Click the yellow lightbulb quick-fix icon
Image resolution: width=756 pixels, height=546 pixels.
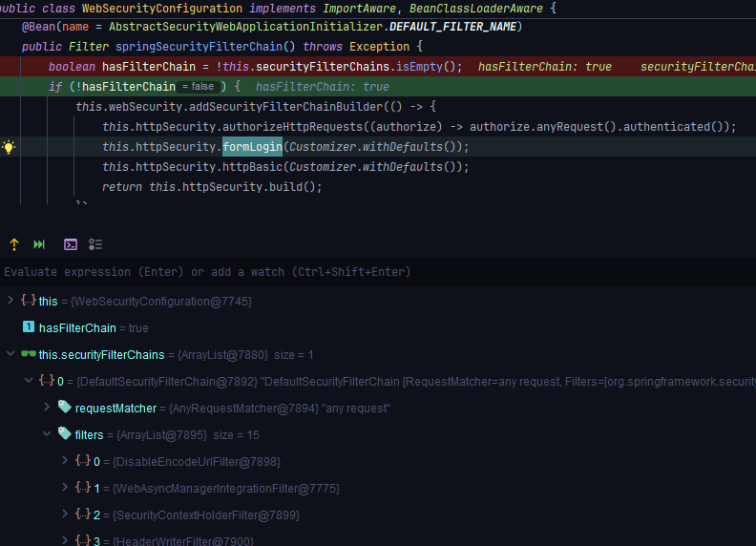point(10,147)
